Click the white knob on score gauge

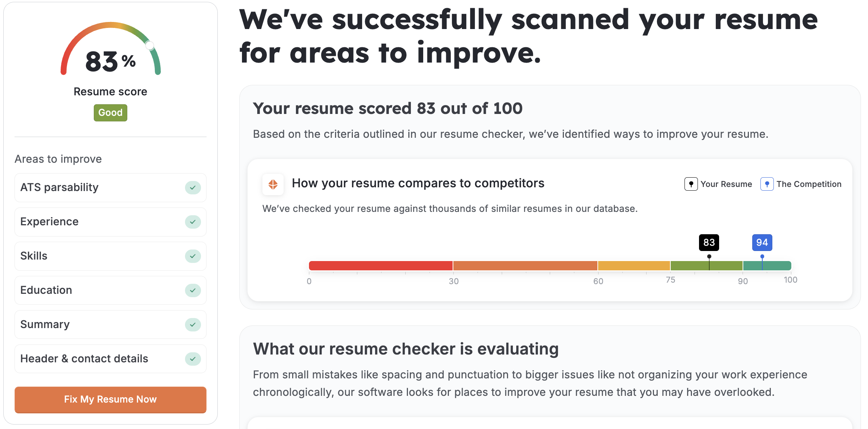(x=150, y=46)
